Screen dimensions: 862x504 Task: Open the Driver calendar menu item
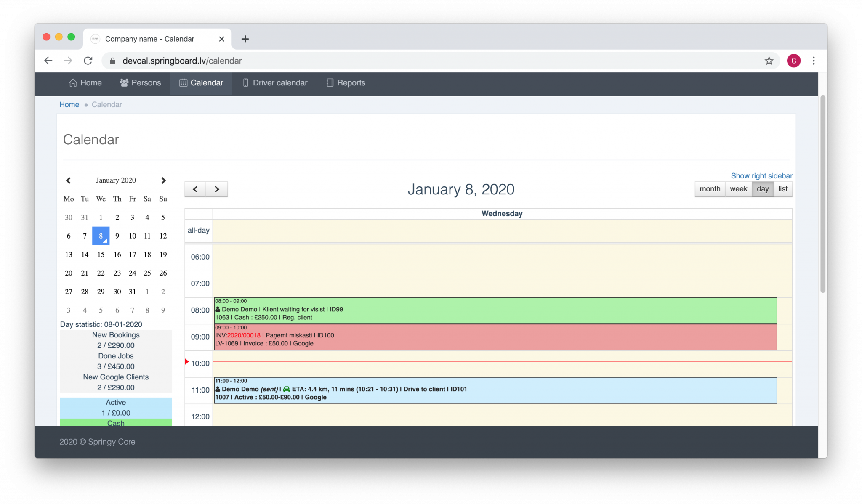click(x=275, y=83)
